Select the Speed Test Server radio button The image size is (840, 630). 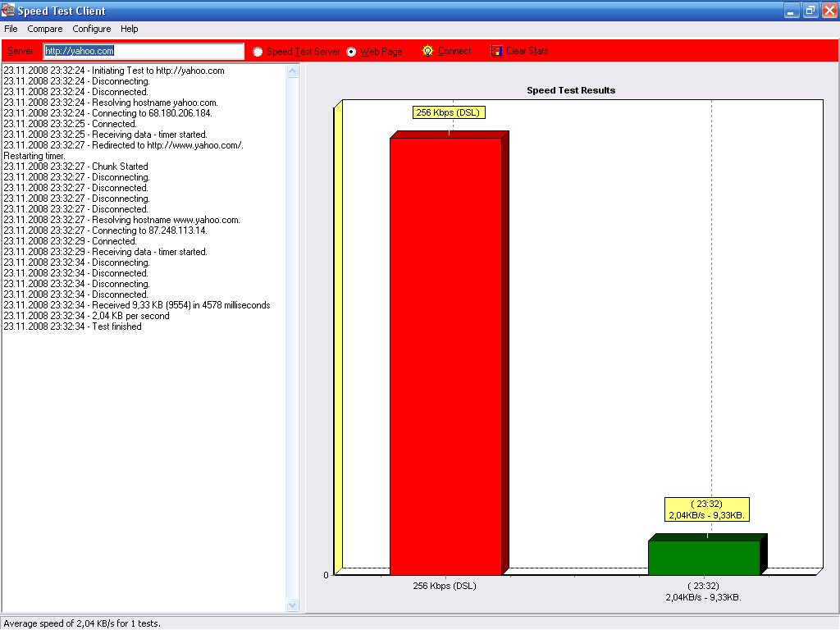[258, 52]
